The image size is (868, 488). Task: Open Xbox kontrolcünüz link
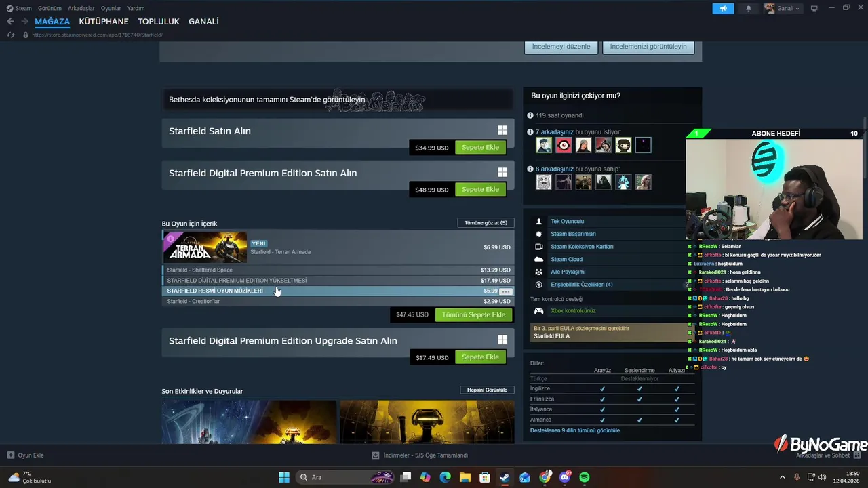tap(573, 311)
